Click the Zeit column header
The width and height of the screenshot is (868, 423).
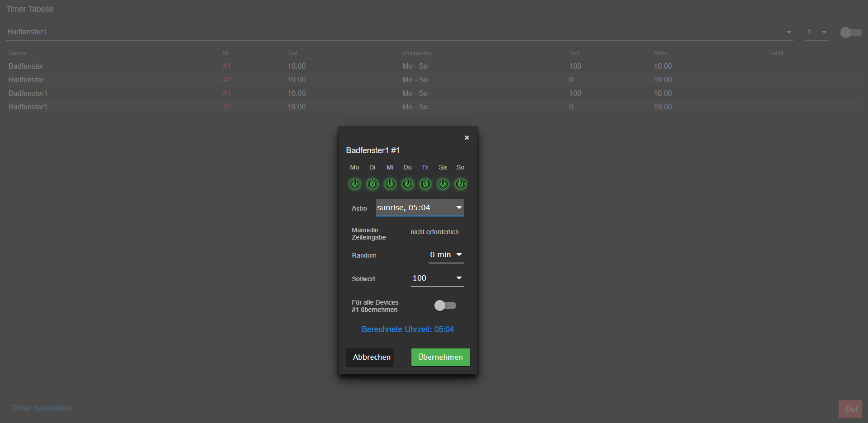click(292, 53)
